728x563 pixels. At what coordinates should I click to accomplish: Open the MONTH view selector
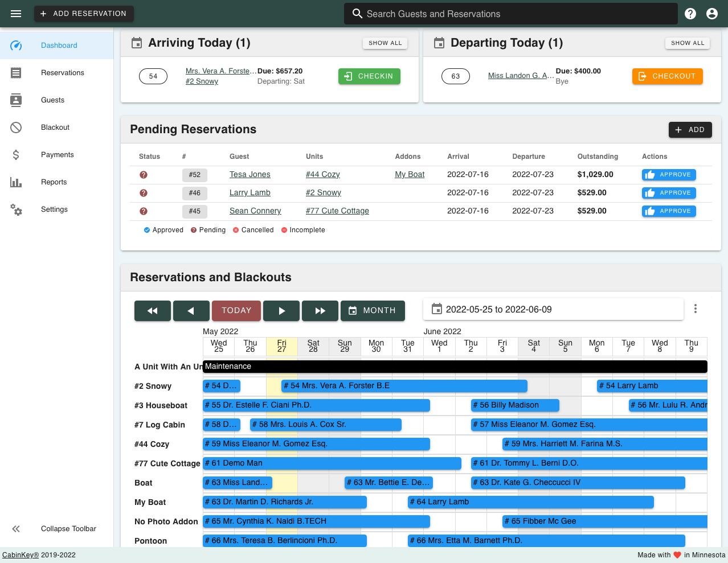pos(373,311)
